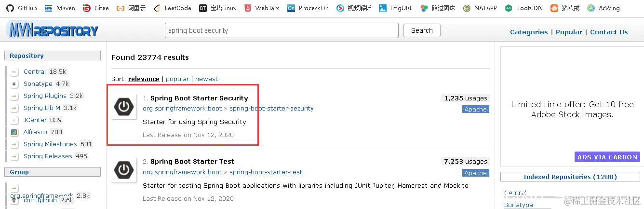Screen dimensions: 644x209
Task: Focus the search box containing spring boot security
Action: click(x=282, y=30)
